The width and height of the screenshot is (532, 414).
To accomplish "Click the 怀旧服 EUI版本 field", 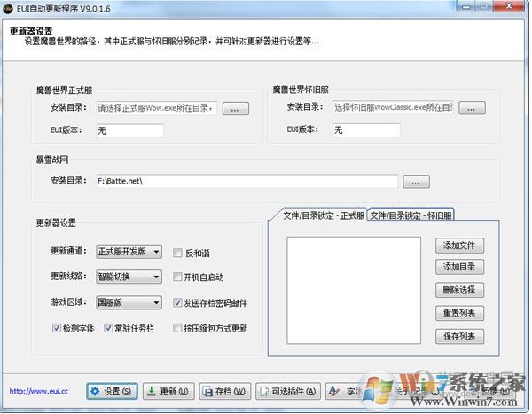I will pos(366,130).
